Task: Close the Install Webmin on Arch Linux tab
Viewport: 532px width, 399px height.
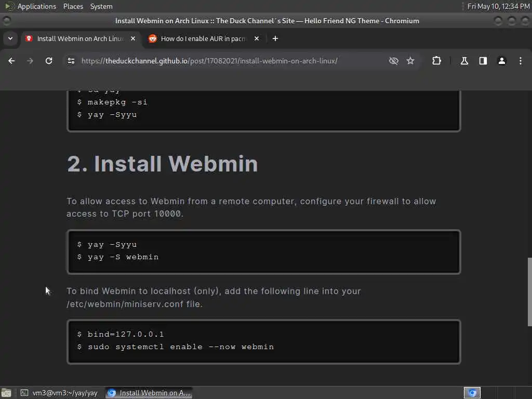Action: [x=133, y=38]
